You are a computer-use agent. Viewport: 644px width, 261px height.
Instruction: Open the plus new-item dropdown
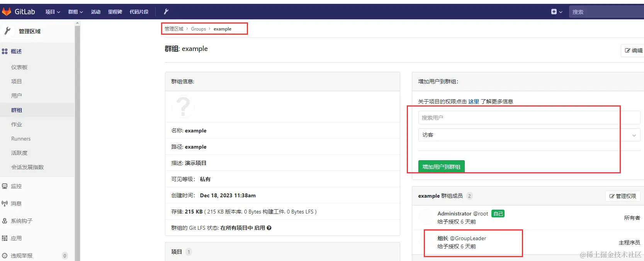(557, 12)
